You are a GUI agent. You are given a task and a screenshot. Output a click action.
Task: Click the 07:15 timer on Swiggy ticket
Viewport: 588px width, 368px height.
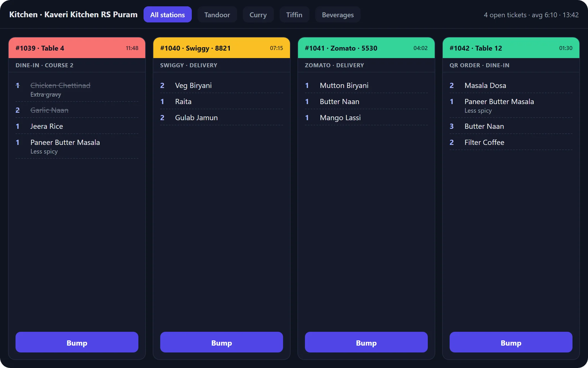click(x=276, y=48)
